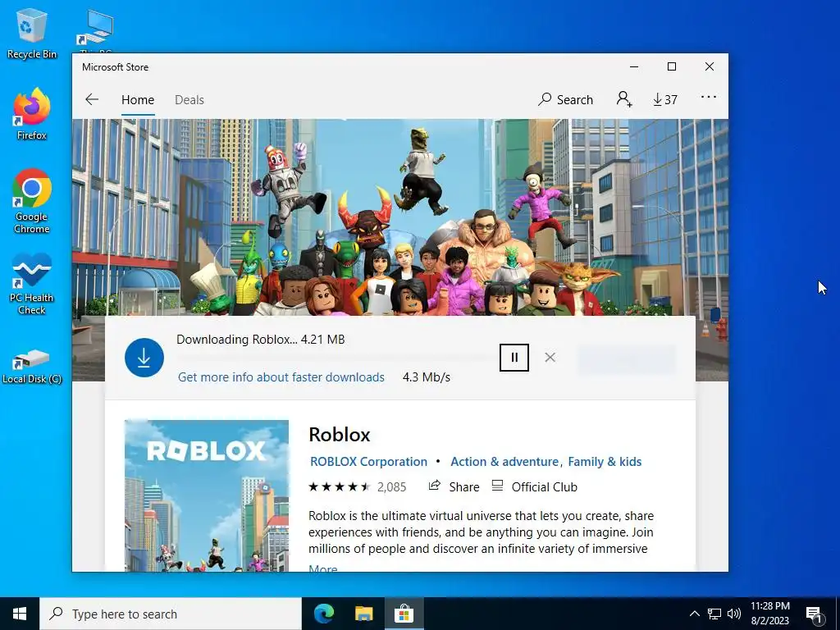
Task: Maximize the Microsoft Store window
Action: pyautogui.click(x=672, y=67)
